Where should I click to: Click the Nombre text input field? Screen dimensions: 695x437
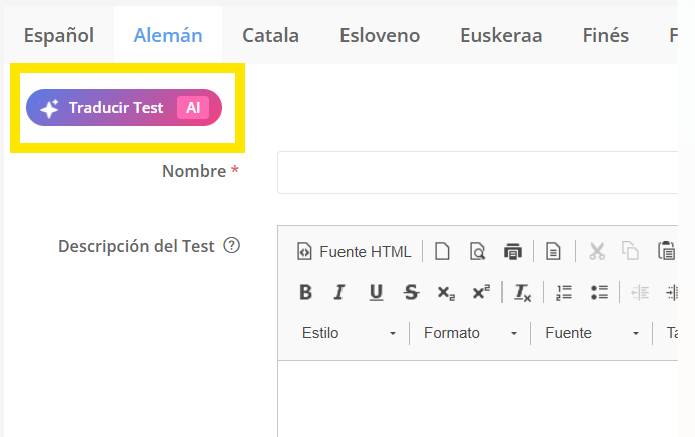click(x=480, y=172)
